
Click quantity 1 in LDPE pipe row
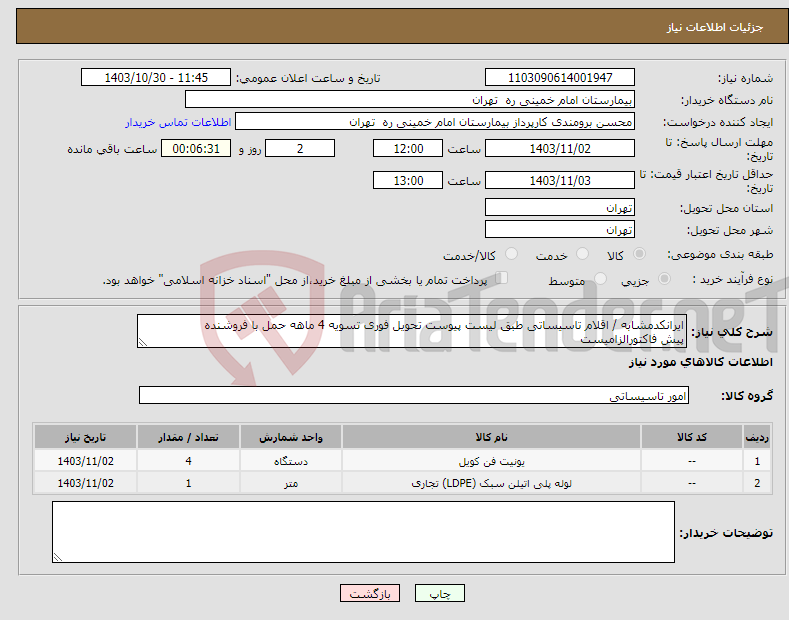click(188, 483)
